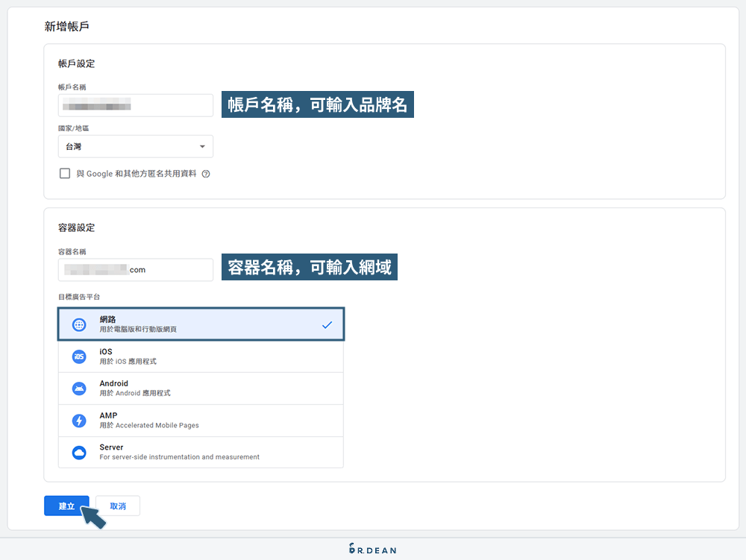The image size is (746, 560).
Task: Select the Android platform icon
Action: click(x=78, y=388)
